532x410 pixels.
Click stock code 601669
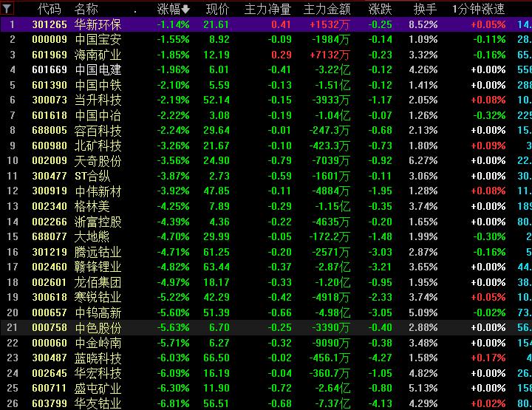tap(50, 70)
